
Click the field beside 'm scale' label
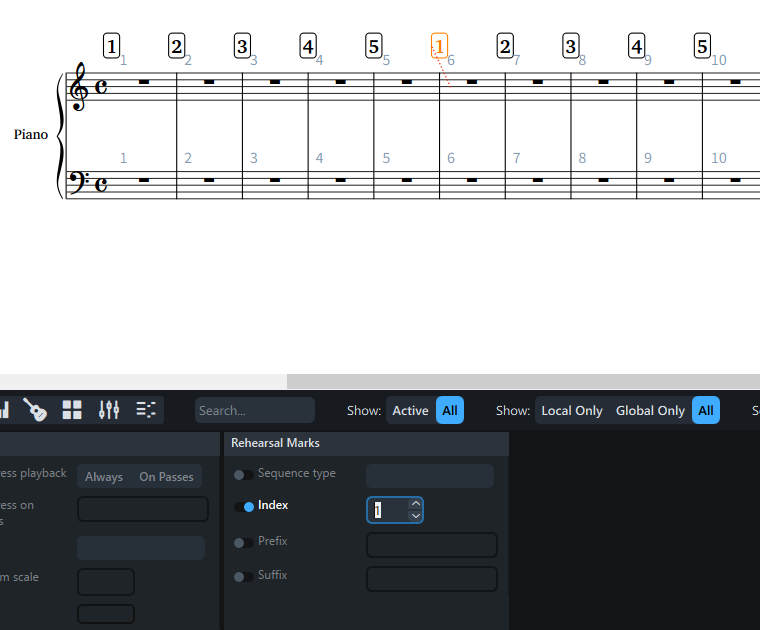pos(106,582)
